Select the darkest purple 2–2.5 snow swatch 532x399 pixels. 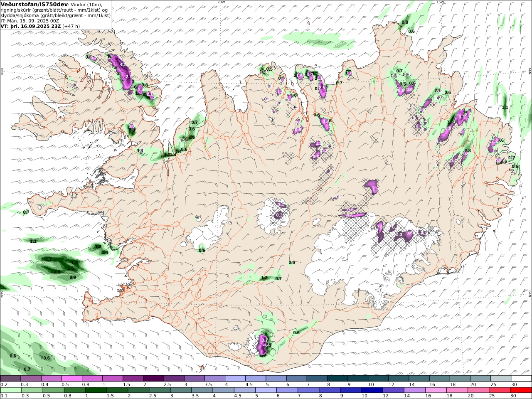153,379
